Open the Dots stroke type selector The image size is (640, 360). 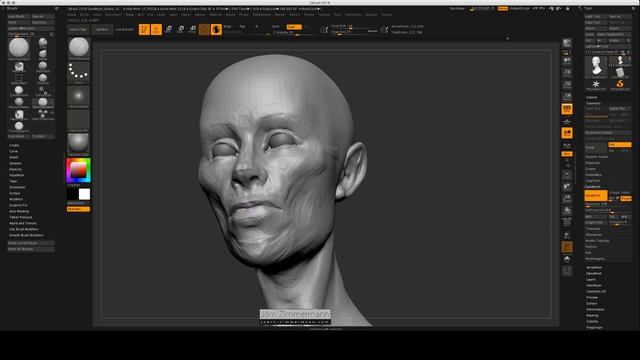[79, 73]
